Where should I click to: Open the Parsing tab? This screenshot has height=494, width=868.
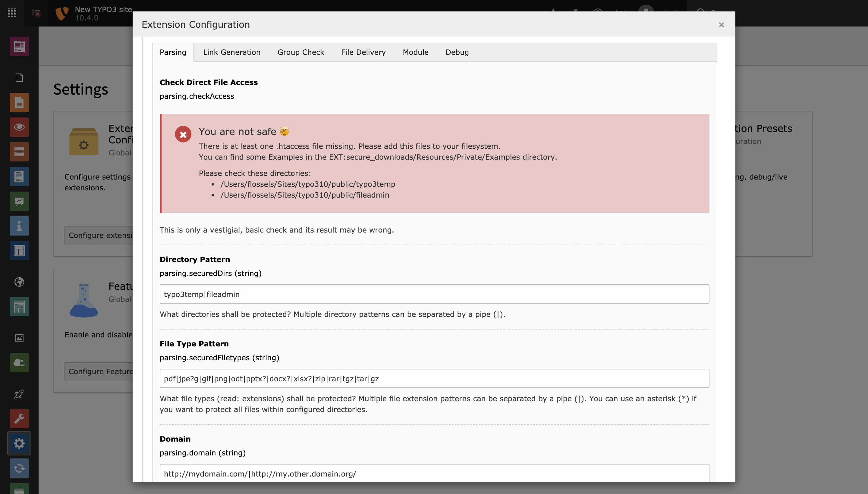point(173,52)
